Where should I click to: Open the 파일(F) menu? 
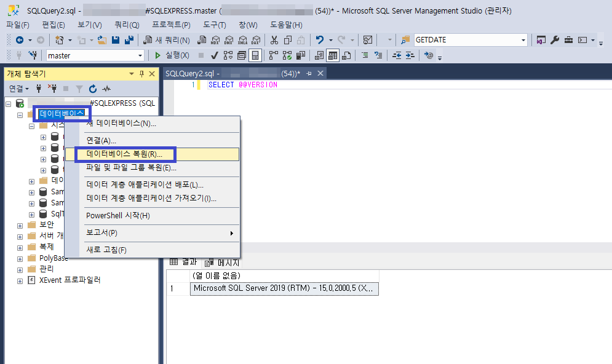click(18, 25)
